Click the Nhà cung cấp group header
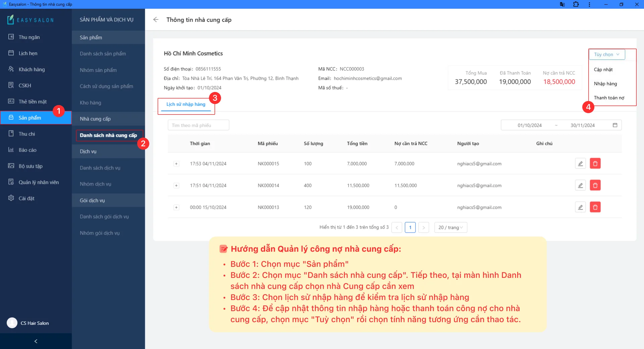Screen dimensions: 644x349 108,119
